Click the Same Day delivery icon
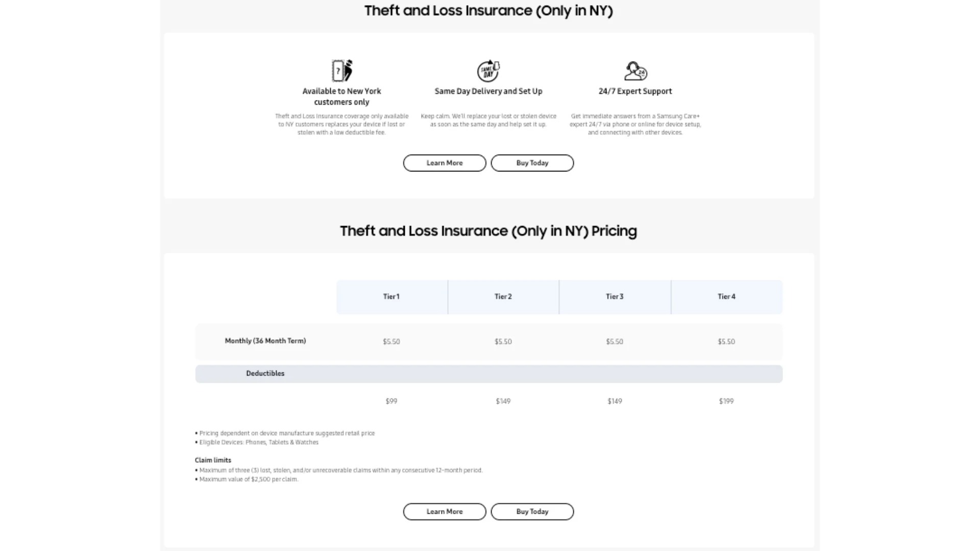The width and height of the screenshot is (980, 551). tap(488, 71)
